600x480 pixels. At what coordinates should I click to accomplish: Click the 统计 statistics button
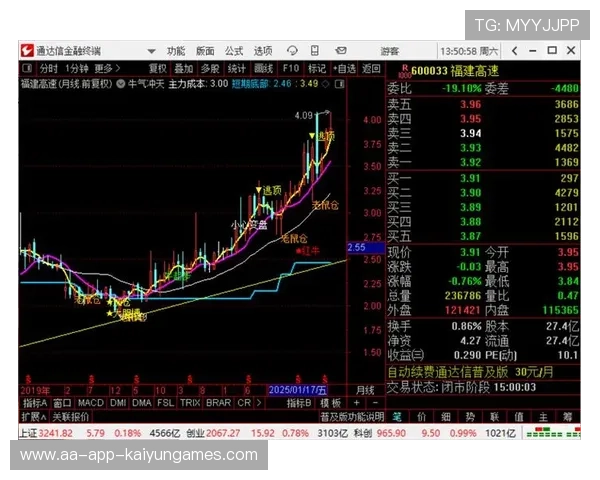(236, 69)
